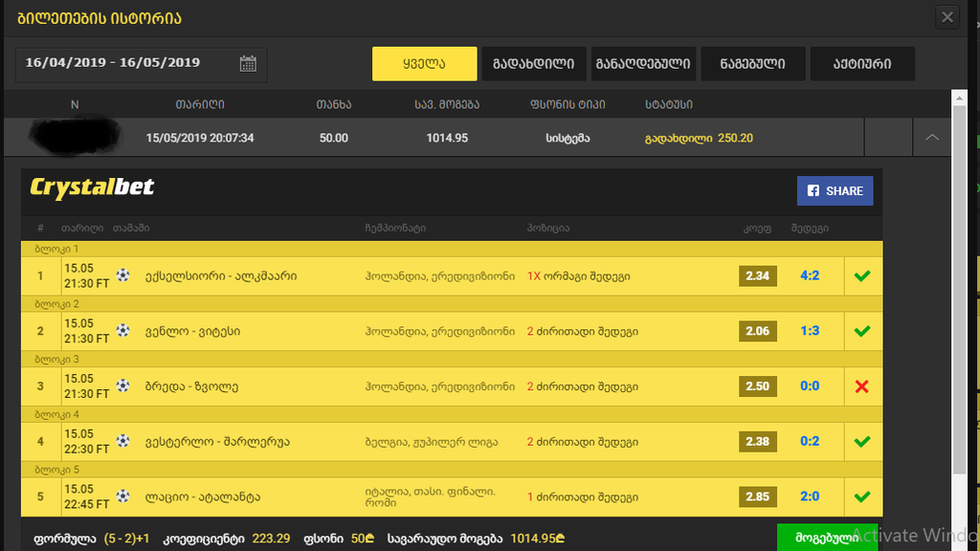
Task: Click the green მოგებული status button
Action: [827, 538]
